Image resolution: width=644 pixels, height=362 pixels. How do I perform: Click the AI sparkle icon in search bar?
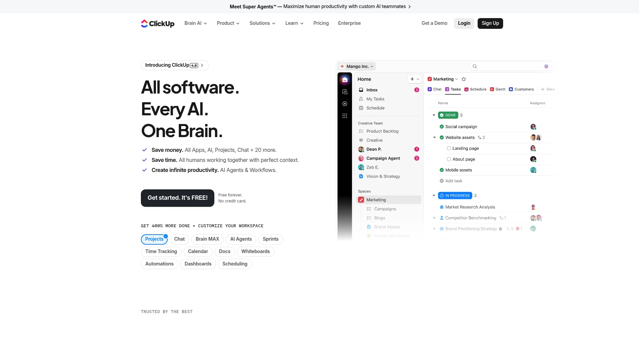point(546,66)
